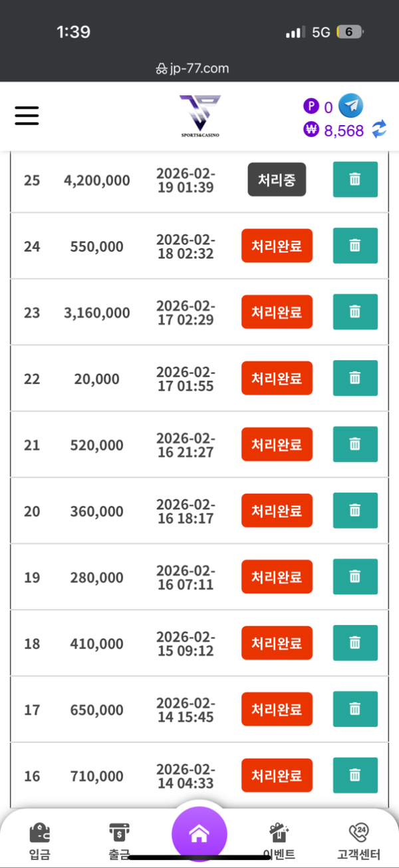Tap the SPORTS&CASINO logo
Screen dimensions: 399x868
point(199,116)
